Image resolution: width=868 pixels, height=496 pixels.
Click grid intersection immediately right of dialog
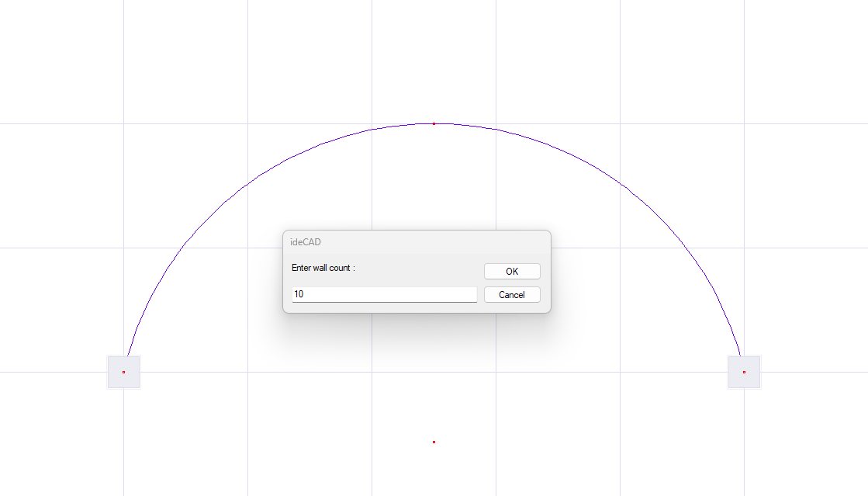tap(620, 248)
